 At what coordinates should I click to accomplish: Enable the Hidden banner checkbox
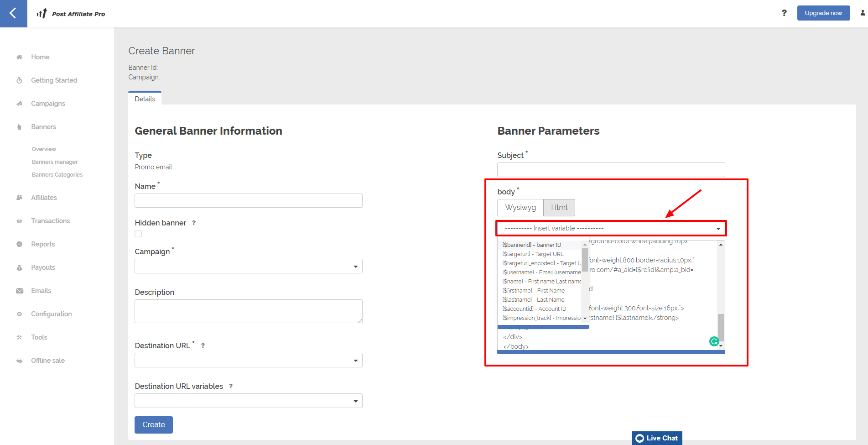pyautogui.click(x=138, y=234)
